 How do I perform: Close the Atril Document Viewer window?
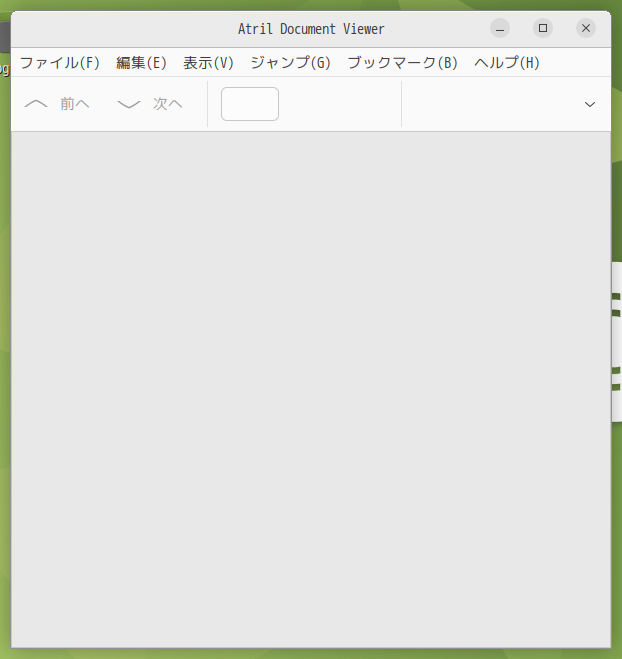(x=586, y=29)
